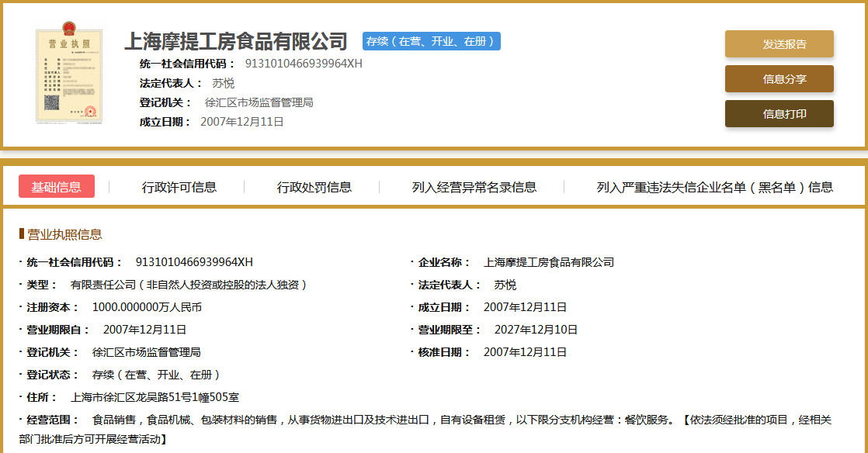Open the 行政处罚信息 tab
The height and width of the screenshot is (453, 868).
[x=314, y=187]
